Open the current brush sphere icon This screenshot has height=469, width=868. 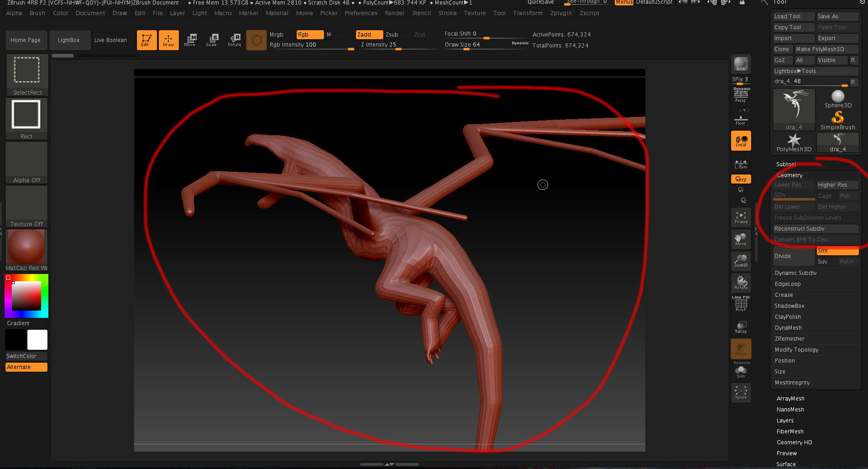(x=256, y=40)
